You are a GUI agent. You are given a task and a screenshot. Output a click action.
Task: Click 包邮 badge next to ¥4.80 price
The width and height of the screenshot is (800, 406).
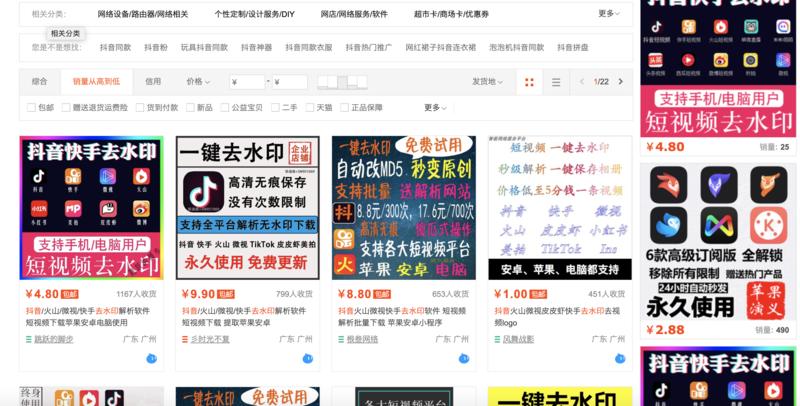(69, 294)
